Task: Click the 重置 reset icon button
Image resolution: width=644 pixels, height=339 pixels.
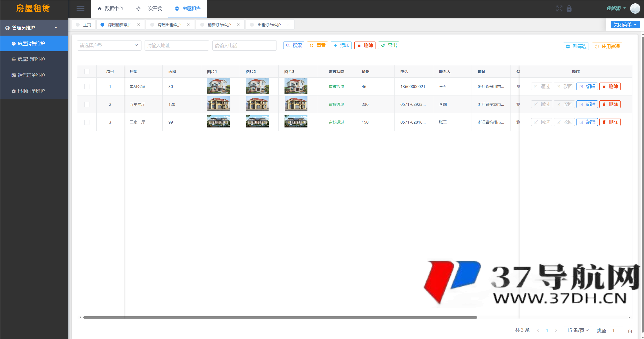Action: coord(317,45)
